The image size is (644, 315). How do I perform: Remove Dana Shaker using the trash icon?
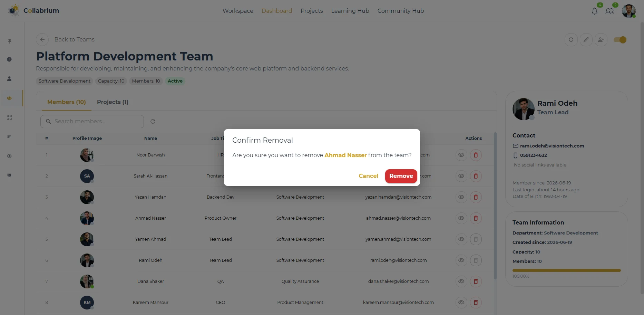click(476, 281)
